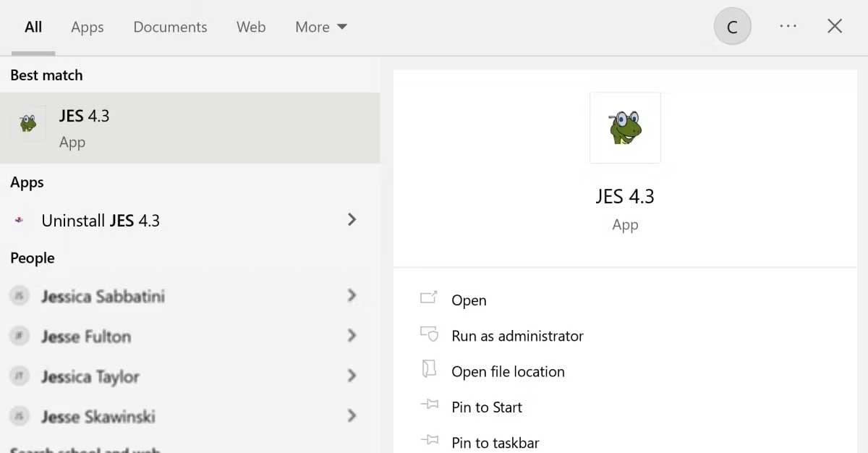Select Jesse Skawinski from People results

[98, 417]
